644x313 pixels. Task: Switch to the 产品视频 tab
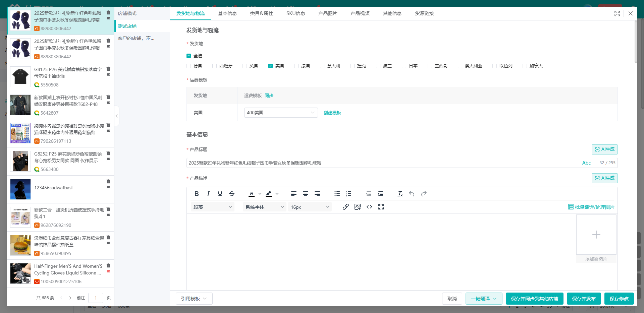pyautogui.click(x=360, y=13)
